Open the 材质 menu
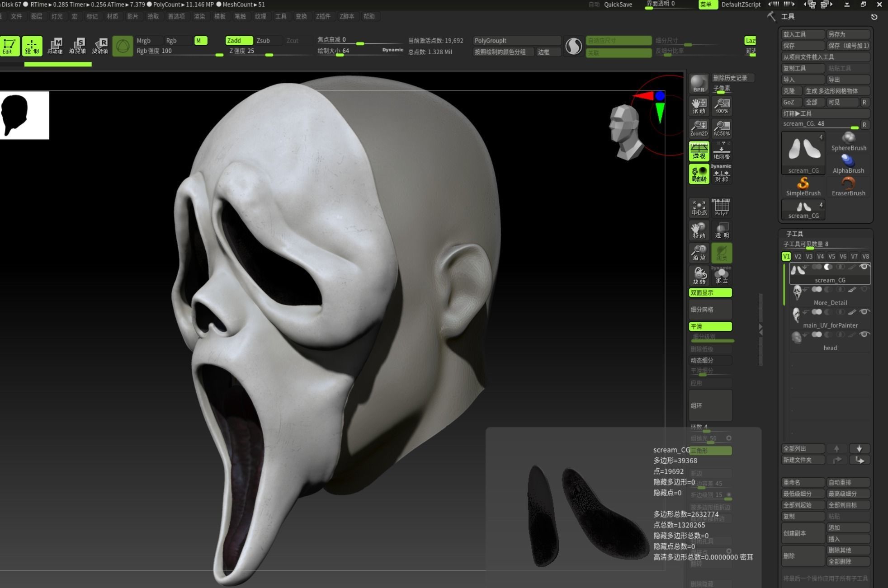Viewport: 888px width, 588px height. pyautogui.click(x=112, y=16)
